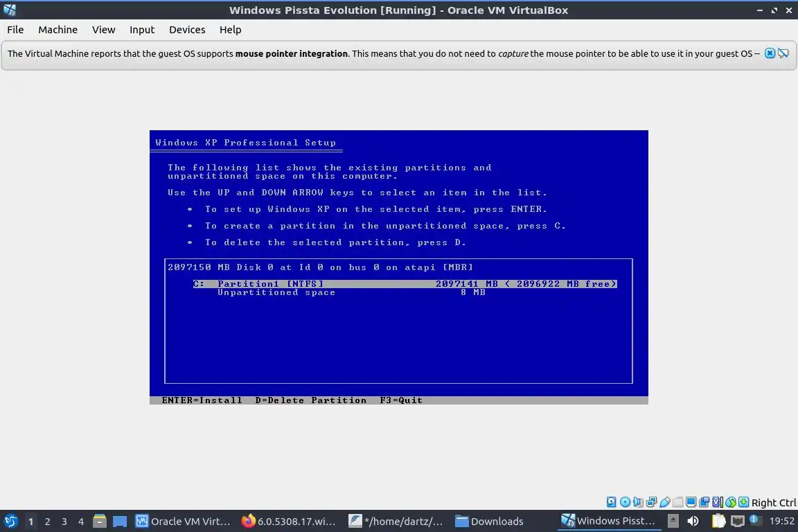Click the USB devices status icon
The image size is (798, 532).
click(x=665, y=502)
